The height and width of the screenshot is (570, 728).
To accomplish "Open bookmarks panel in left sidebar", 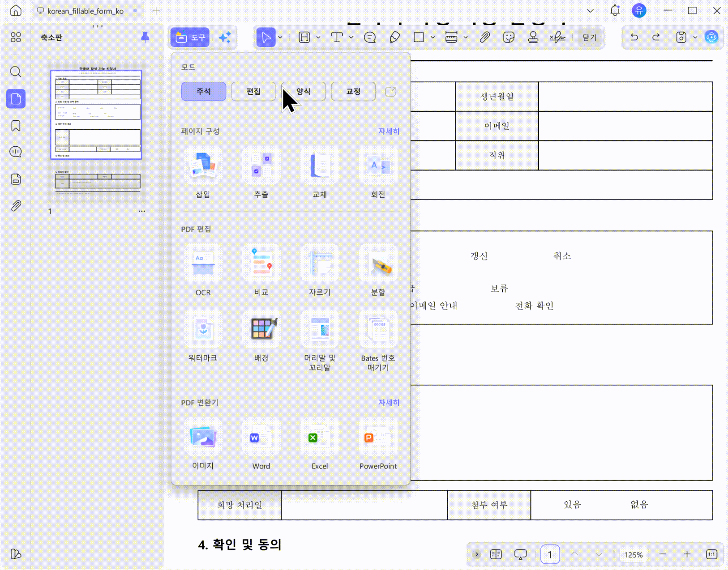I will pos(16,126).
